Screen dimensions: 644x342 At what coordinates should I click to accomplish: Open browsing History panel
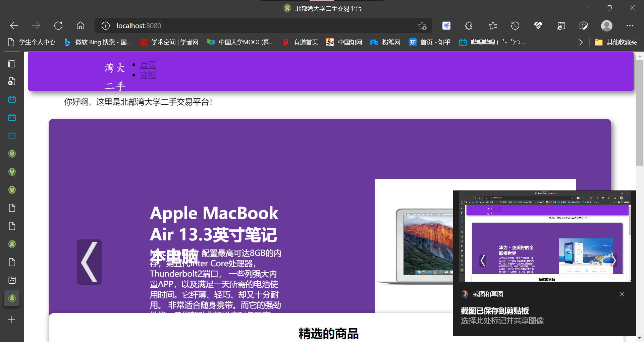point(515,25)
